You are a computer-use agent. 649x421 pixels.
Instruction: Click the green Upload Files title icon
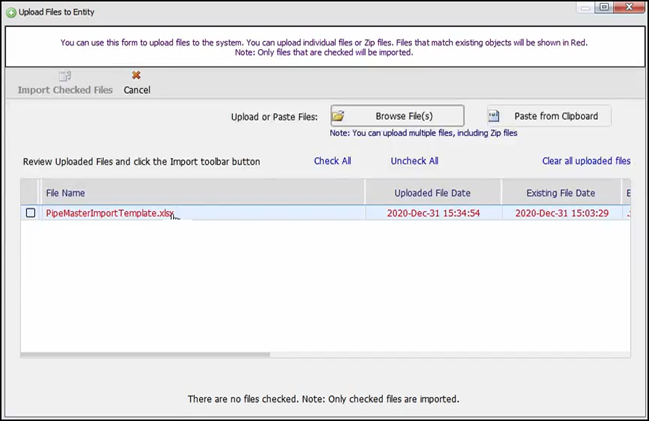tap(10, 8)
